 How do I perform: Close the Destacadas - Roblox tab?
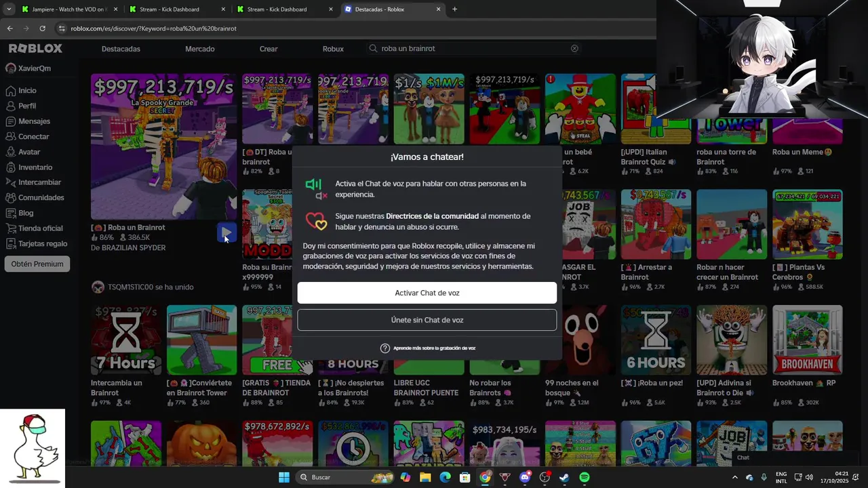click(x=438, y=9)
